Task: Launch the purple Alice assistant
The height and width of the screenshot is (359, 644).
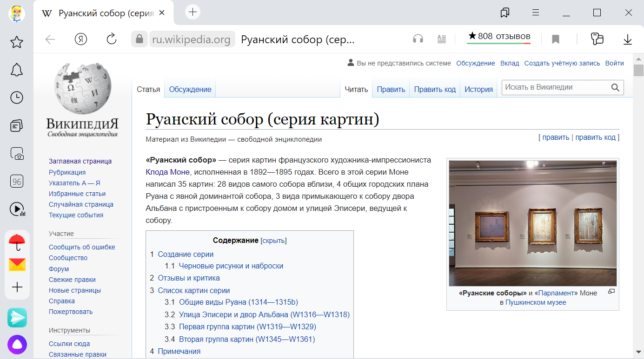Action: 17,345
